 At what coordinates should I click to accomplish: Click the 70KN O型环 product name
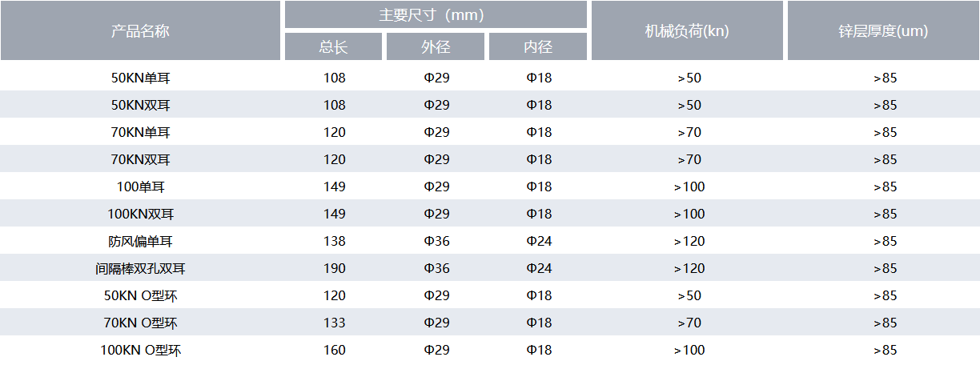pyautogui.click(x=140, y=323)
